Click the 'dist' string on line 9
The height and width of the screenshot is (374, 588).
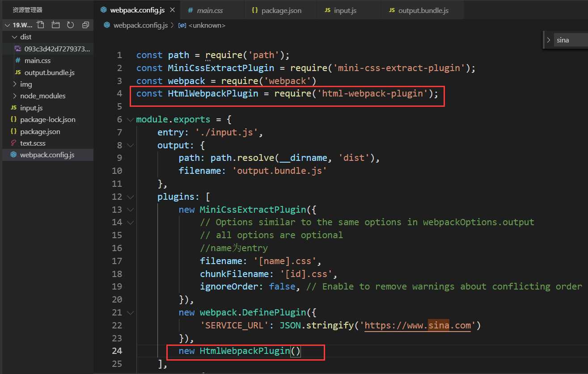[x=354, y=158]
